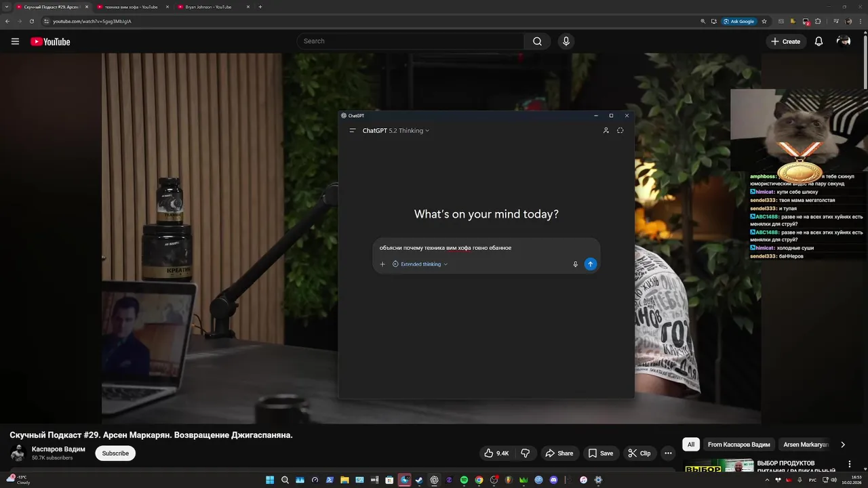Subscribe to Каспаров Вадим channel
The height and width of the screenshot is (488, 868).
pyautogui.click(x=115, y=453)
